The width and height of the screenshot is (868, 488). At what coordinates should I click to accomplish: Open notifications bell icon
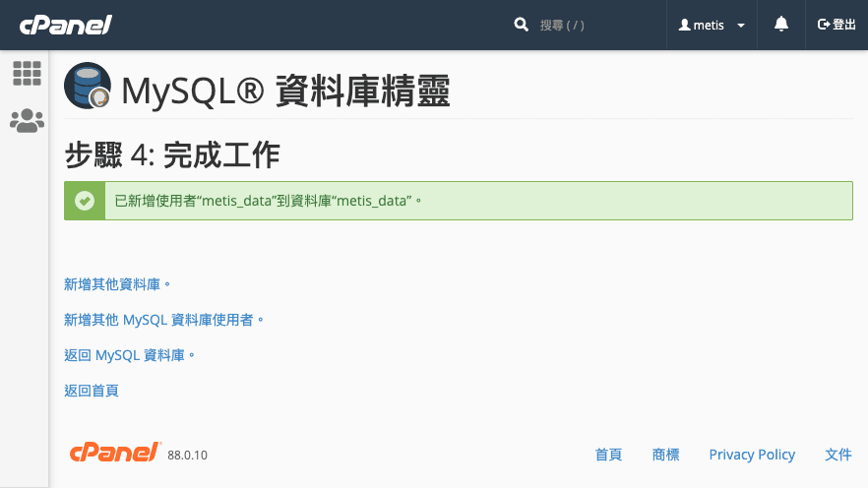tap(781, 25)
